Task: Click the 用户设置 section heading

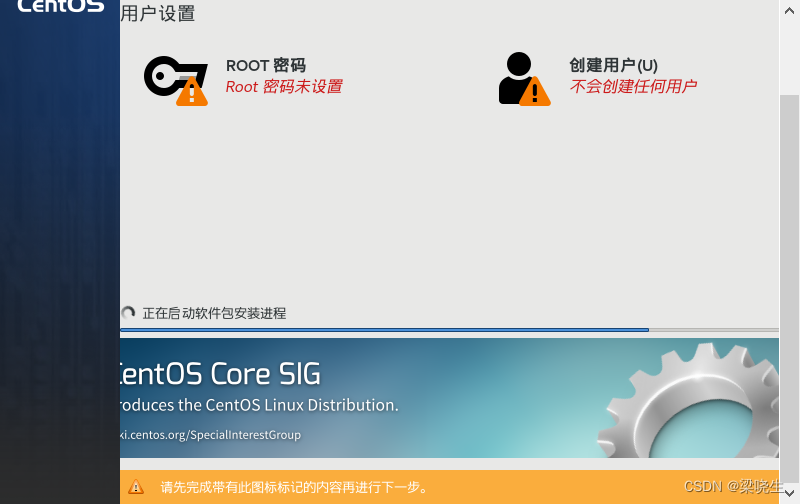Action: 158,13
